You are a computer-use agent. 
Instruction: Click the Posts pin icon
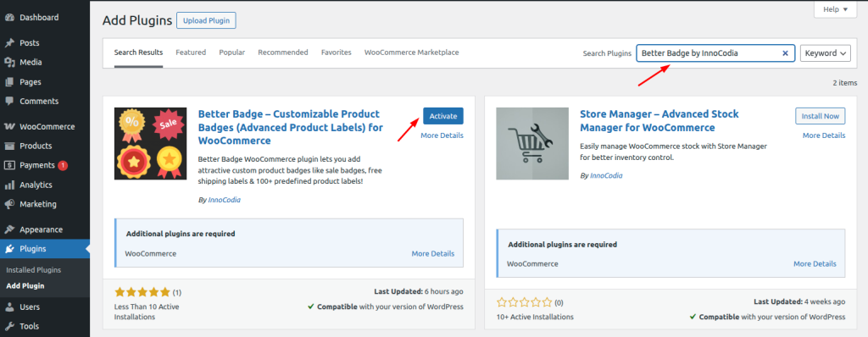9,42
